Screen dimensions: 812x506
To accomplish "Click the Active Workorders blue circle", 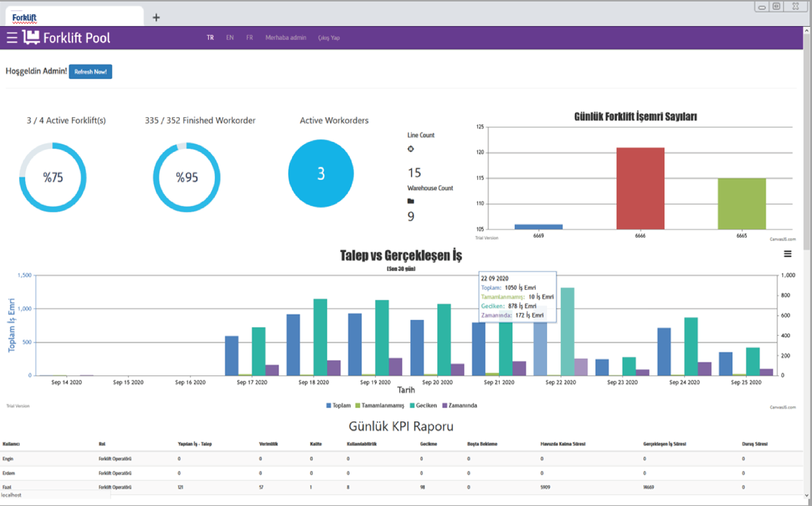I will (321, 174).
